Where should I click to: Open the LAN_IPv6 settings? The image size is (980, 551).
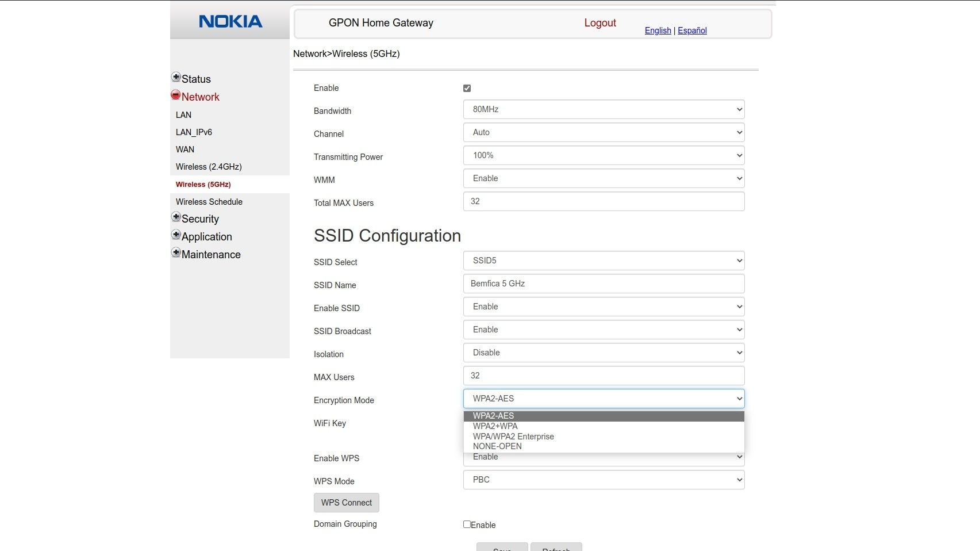(x=194, y=132)
